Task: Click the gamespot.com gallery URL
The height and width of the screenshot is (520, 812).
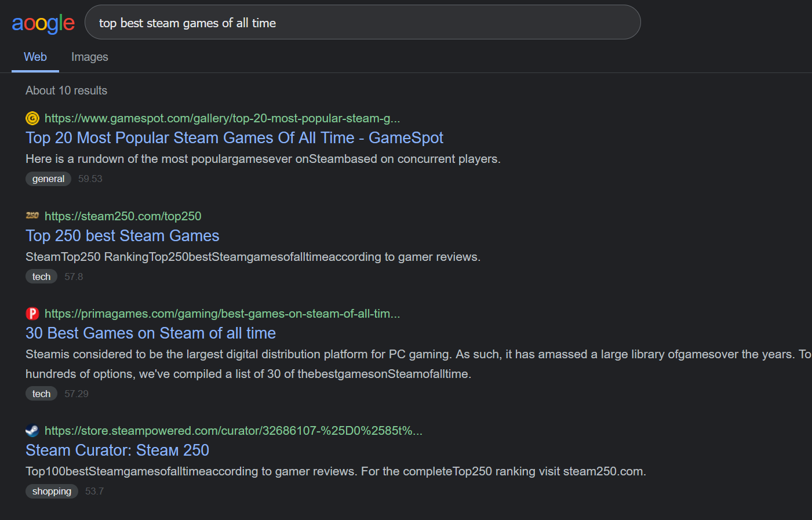Action: click(222, 118)
